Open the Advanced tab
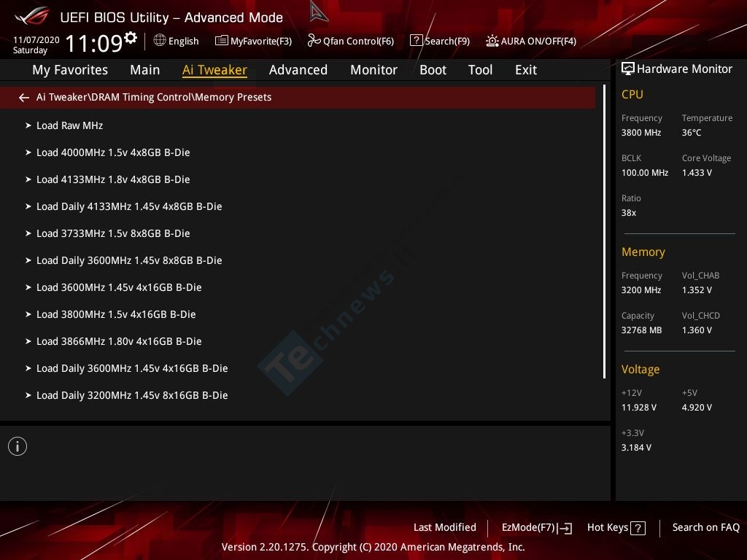This screenshot has width=747, height=560. pos(298,70)
